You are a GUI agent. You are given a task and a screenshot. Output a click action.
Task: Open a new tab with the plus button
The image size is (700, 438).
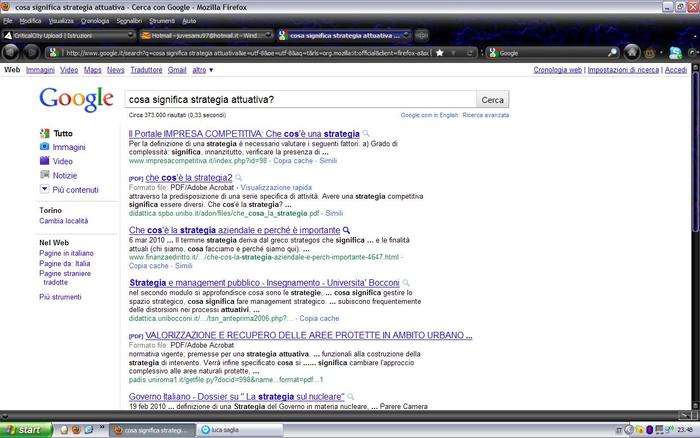point(421,35)
